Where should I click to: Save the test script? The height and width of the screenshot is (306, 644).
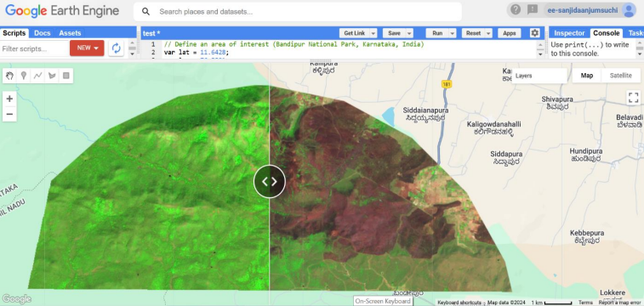(x=394, y=33)
